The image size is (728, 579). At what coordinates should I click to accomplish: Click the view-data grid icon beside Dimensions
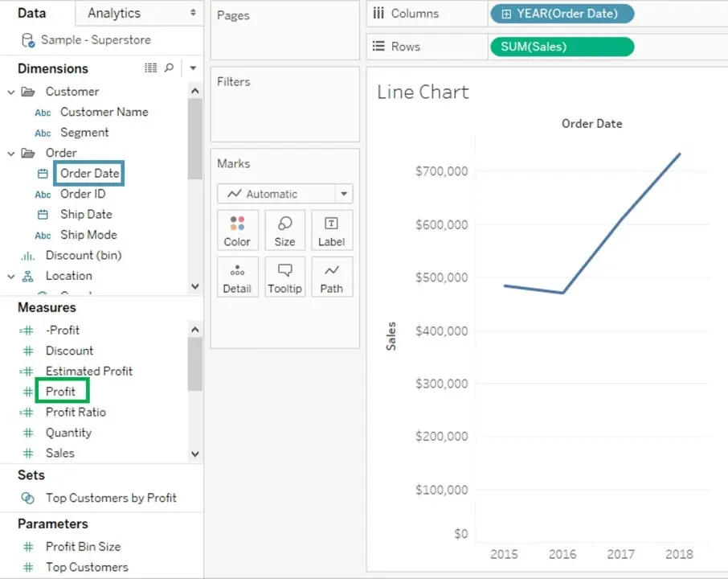(x=150, y=68)
